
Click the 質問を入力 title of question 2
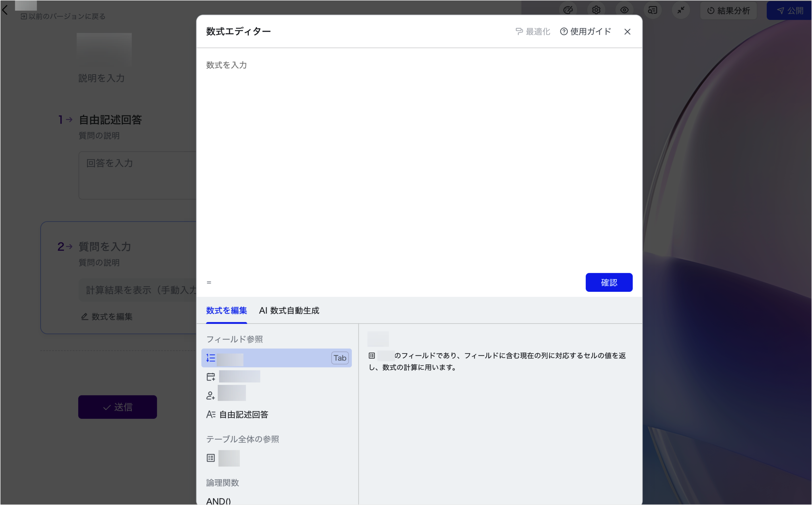coord(104,247)
